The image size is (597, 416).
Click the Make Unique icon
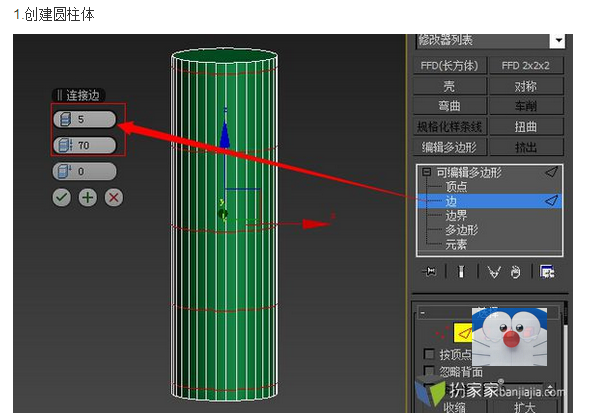tap(494, 272)
